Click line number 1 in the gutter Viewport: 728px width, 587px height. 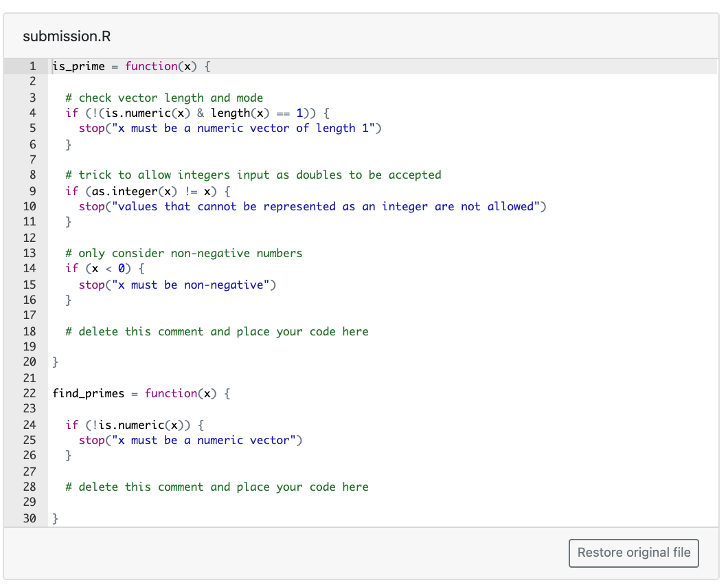pos(32,66)
